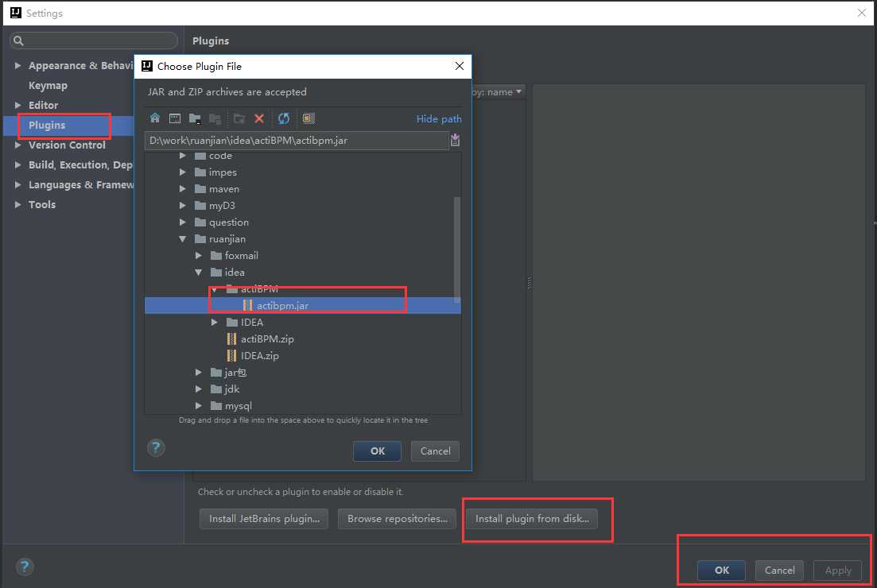Click OK in the Settings window
Image resolution: width=877 pixels, height=588 pixels.
721,570
